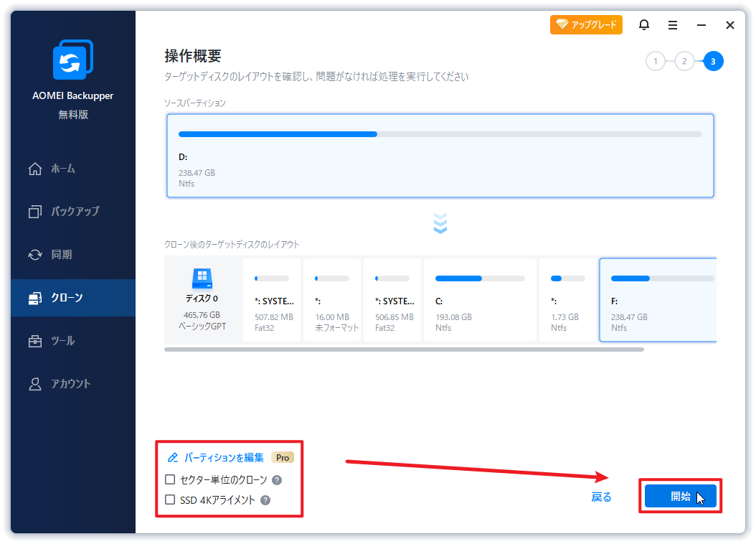The width and height of the screenshot is (756, 544).
Task: Click the help icon beside セクター単位のクローン
Action: [277, 480]
